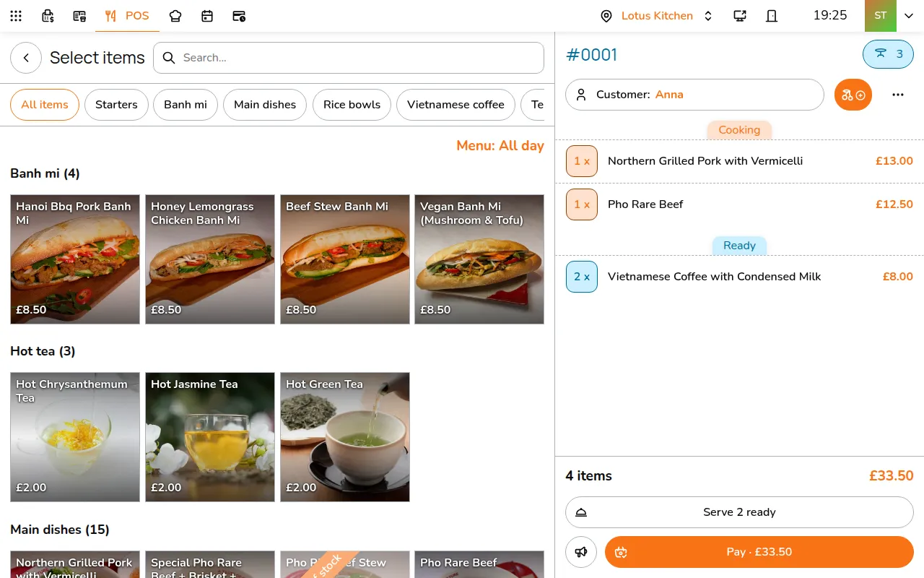The width and height of the screenshot is (924, 578).
Task: Open the payment card settings icon
Action: click(x=239, y=16)
